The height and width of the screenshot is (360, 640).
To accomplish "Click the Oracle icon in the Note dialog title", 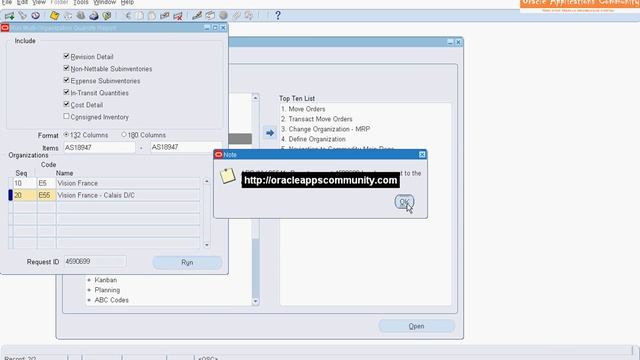I will (x=218, y=155).
